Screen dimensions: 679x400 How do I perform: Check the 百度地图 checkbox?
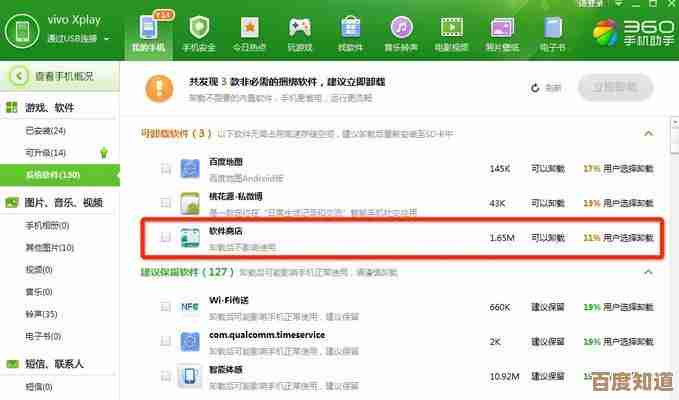click(166, 169)
